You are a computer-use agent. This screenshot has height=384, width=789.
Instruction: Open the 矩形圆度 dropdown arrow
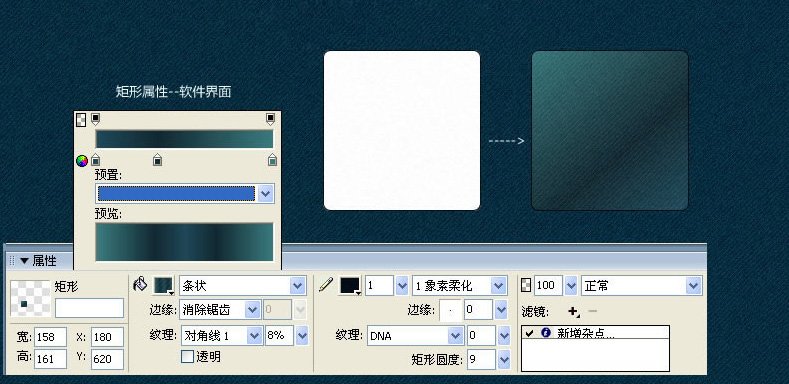tap(504, 360)
